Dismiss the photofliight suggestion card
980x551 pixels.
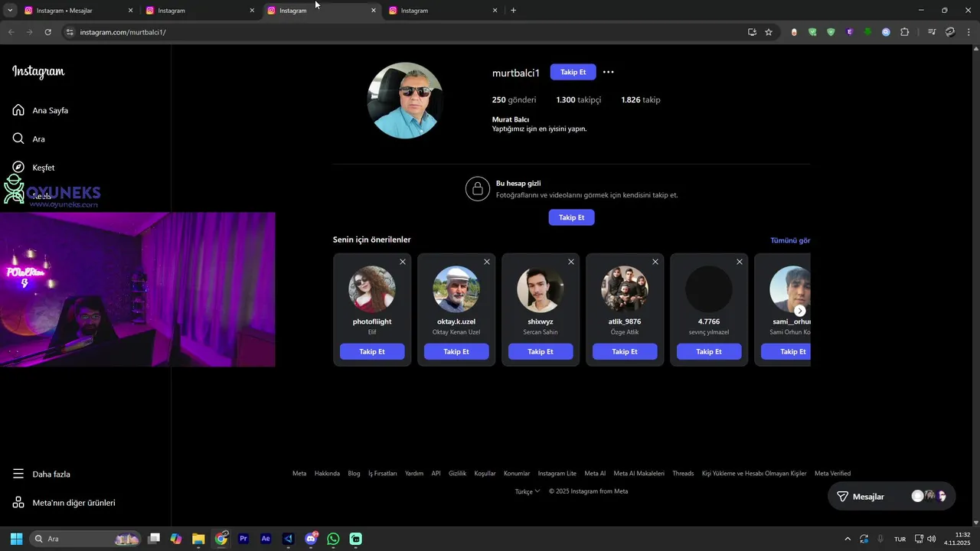tap(403, 262)
